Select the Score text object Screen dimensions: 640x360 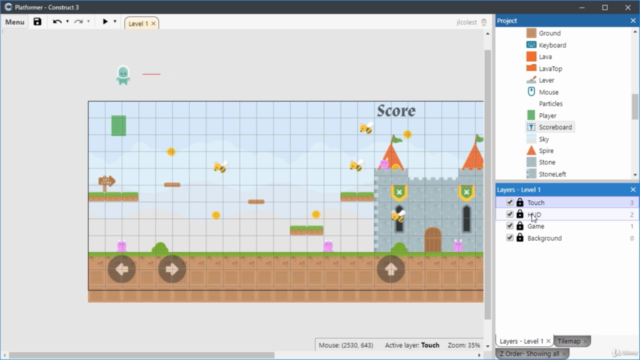396,111
